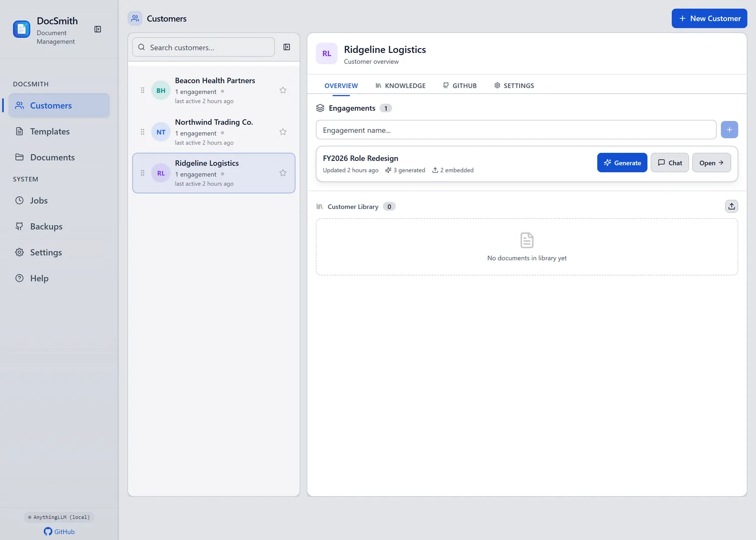756x540 pixels.
Task: Click the Engagements layers icon
Action: (x=320, y=108)
